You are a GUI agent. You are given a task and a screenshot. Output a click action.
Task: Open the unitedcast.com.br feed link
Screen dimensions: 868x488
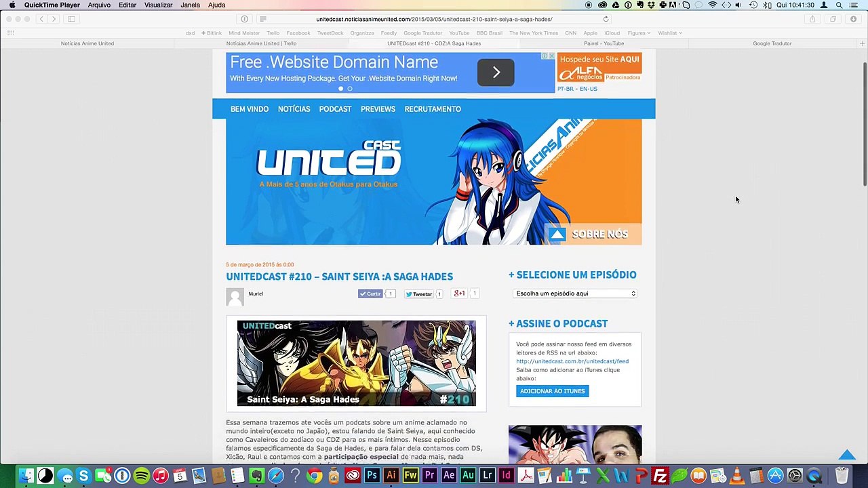coord(572,361)
